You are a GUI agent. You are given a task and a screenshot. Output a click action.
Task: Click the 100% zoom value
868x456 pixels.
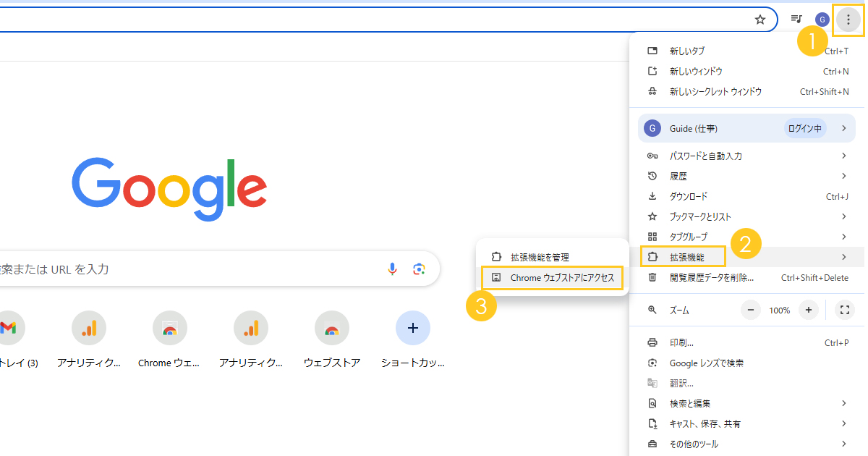(x=779, y=310)
